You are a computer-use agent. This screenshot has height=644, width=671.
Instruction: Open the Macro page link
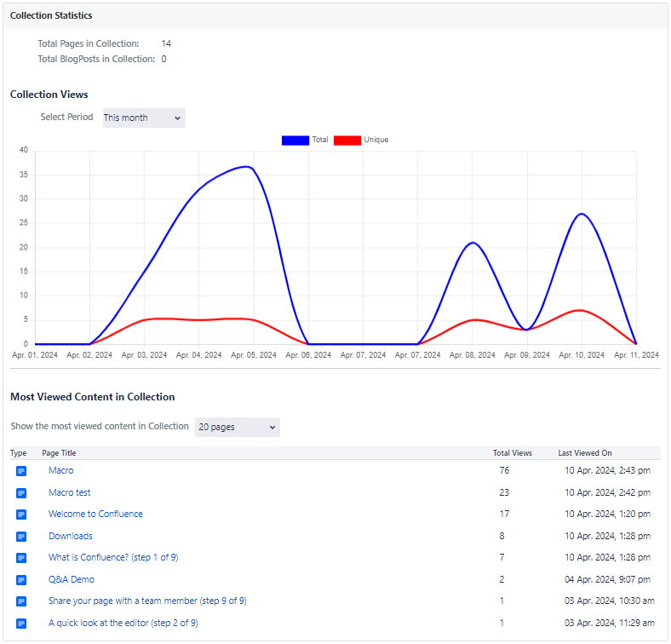pos(60,470)
